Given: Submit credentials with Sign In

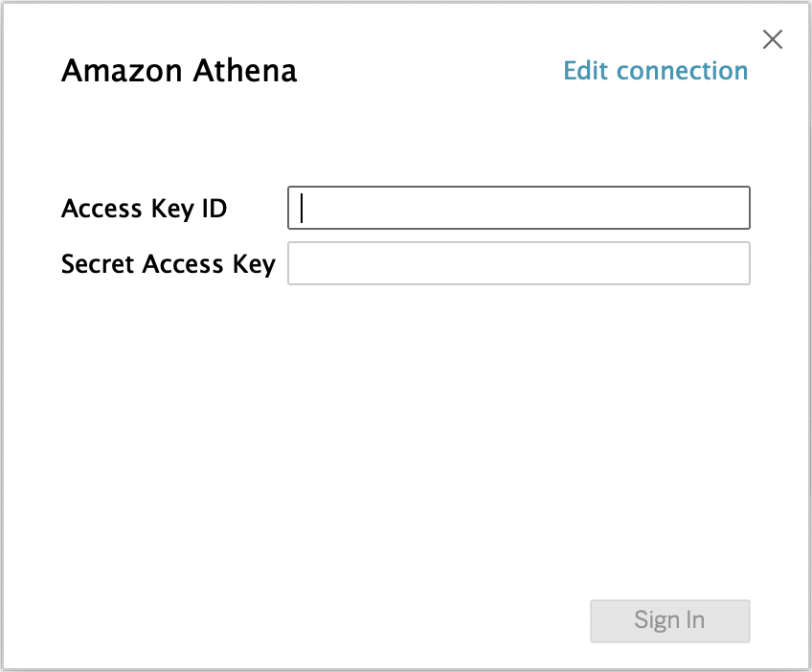Looking at the screenshot, I should pyautogui.click(x=669, y=620).
